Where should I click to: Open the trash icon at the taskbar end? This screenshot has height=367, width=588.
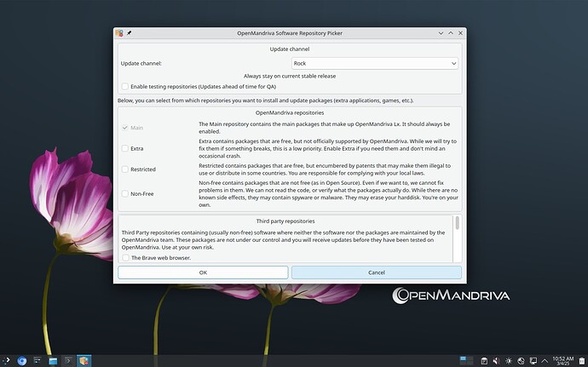[582, 361]
